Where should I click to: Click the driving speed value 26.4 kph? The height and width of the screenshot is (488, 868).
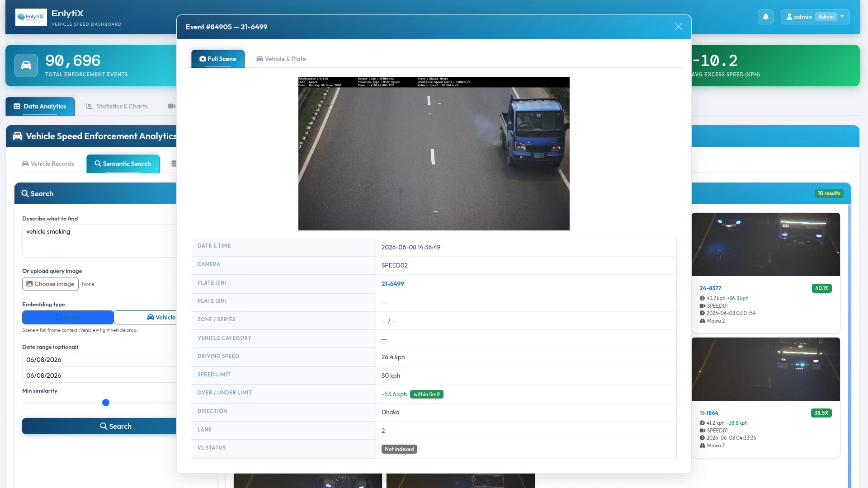pyautogui.click(x=393, y=357)
